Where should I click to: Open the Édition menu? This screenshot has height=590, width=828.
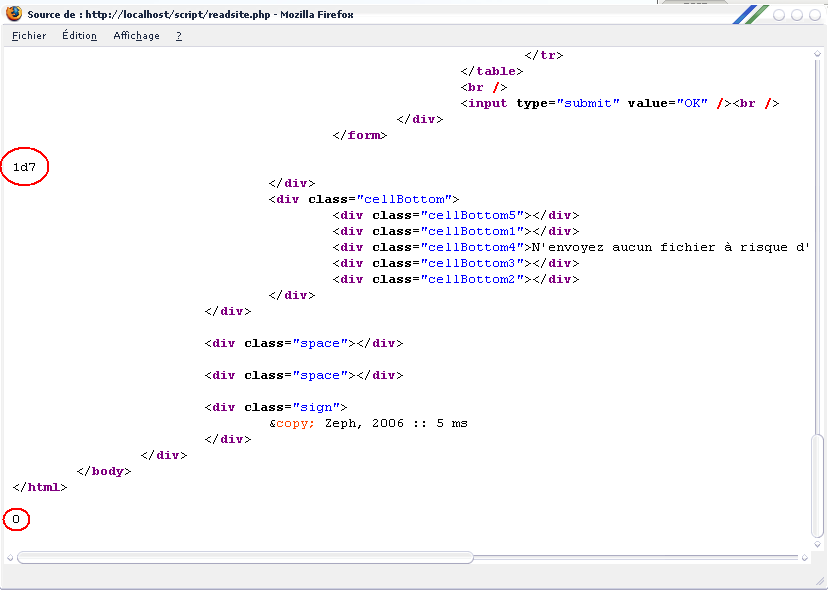[79, 36]
